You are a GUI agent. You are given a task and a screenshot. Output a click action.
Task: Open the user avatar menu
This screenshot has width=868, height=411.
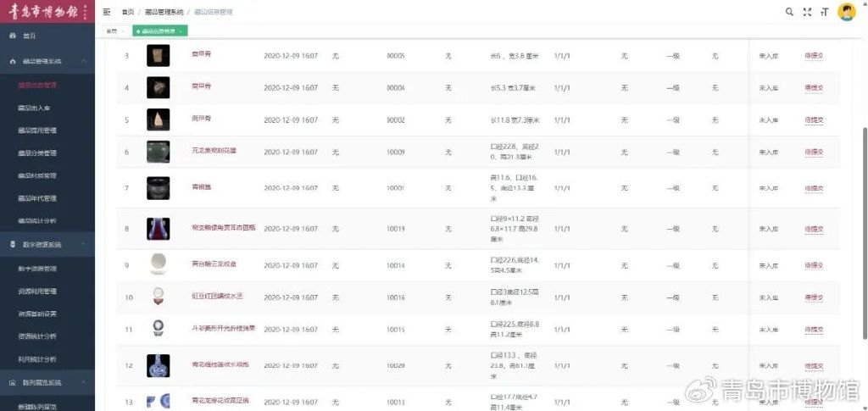point(846,12)
